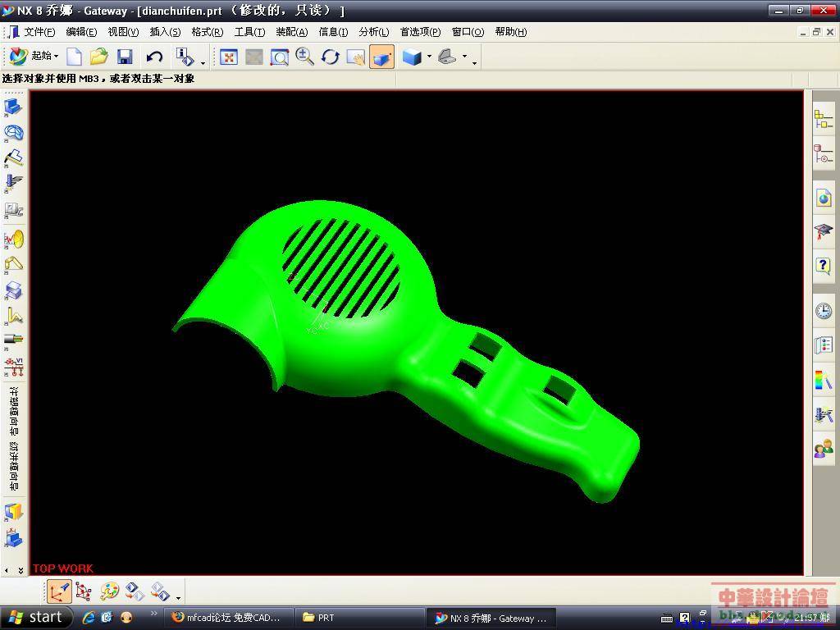The height and width of the screenshot is (630, 840).
Task: Open the Roles panel with people icon
Action: [823, 449]
